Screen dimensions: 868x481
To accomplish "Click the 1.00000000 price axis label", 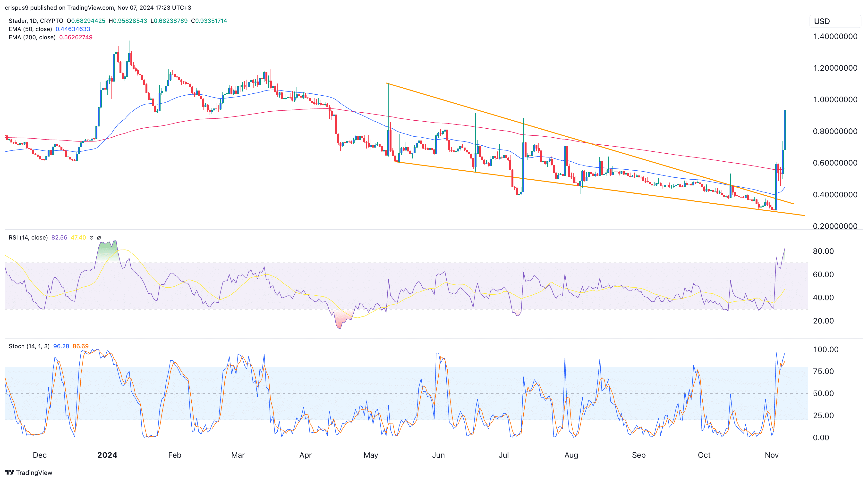I will (x=835, y=100).
